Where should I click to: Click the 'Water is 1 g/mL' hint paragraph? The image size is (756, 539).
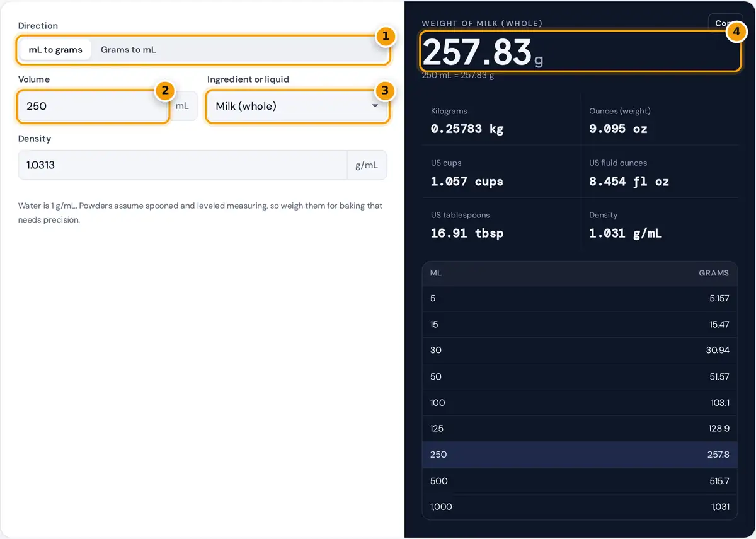click(200, 213)
